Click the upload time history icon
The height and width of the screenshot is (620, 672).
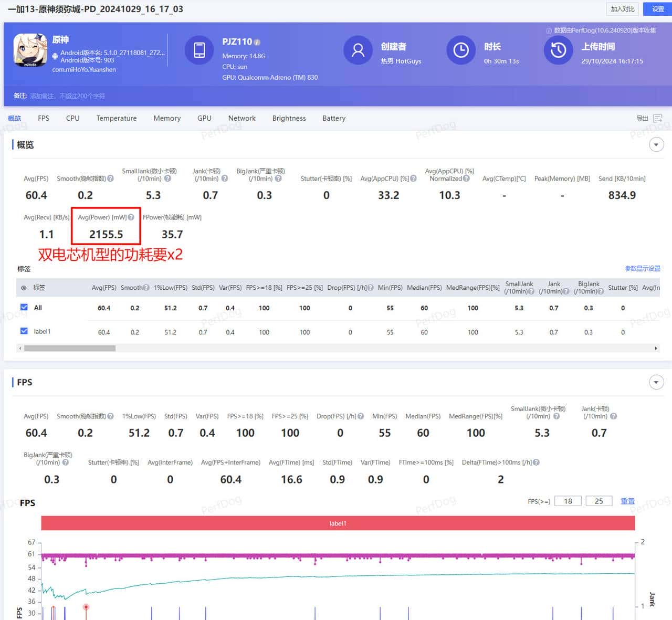(x=558, y=50)
